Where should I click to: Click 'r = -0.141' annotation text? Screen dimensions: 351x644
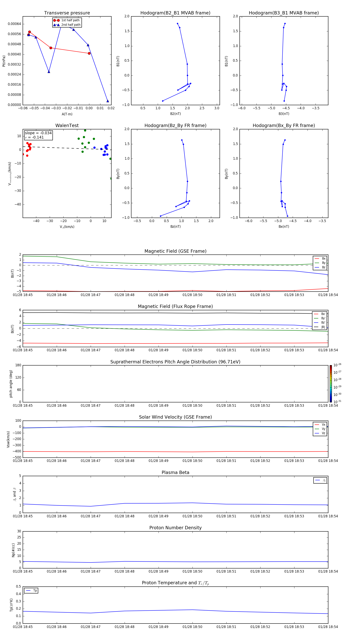[x=35, y=137]
